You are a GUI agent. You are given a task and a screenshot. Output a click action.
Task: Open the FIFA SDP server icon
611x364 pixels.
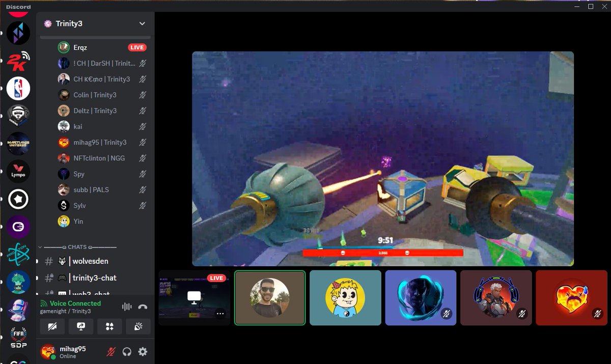(x=18, y=338)
